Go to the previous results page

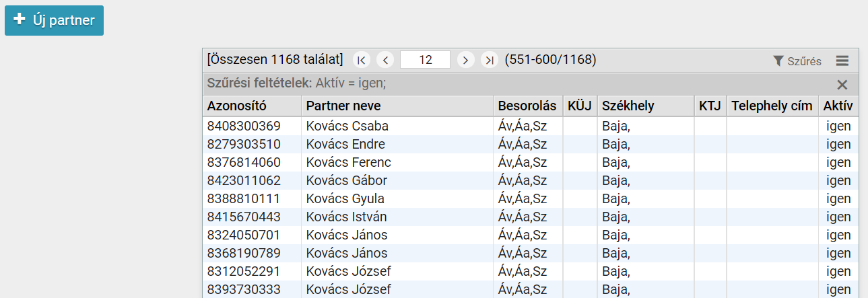pos(385,60)
